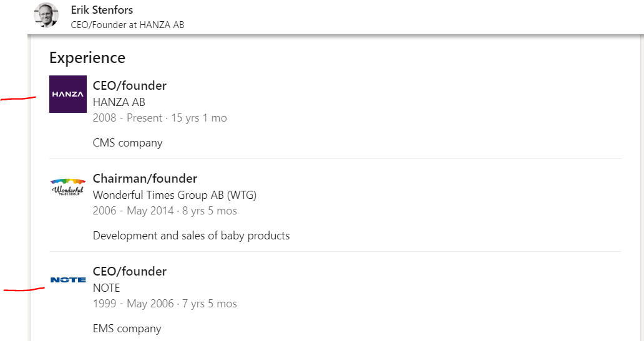Screen dimensions: 644x341
Task: Select the first CEO/founder title at HANZA
Action: 130,85
